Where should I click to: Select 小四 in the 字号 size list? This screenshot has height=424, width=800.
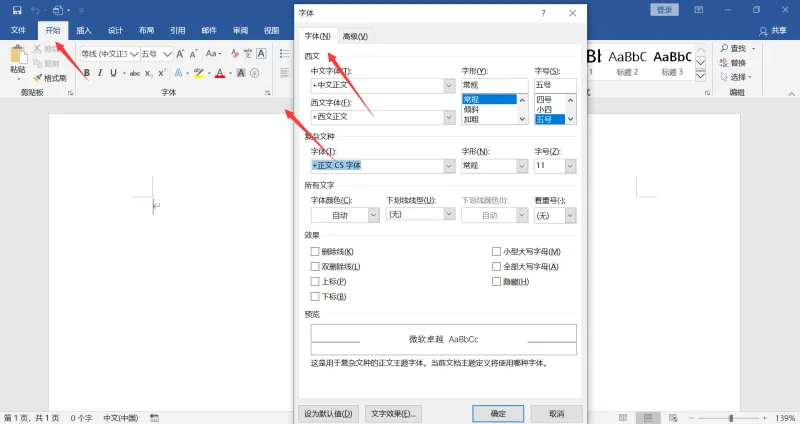(x=544, y=109)
